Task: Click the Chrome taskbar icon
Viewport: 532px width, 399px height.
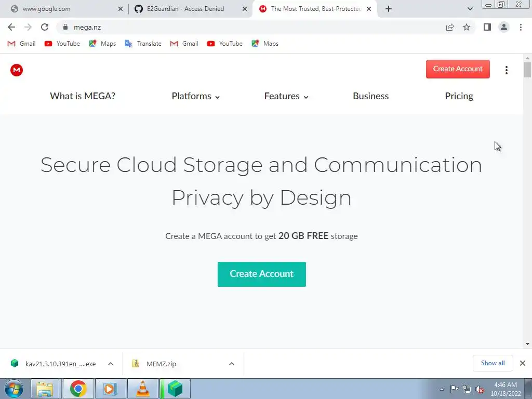Action: [78, 389]
